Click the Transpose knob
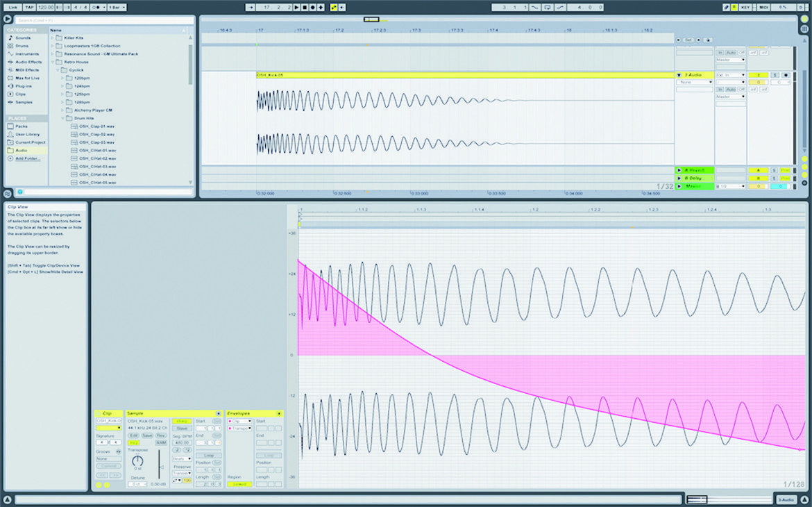Screen dimensions: 812x507 pos(137,460)
